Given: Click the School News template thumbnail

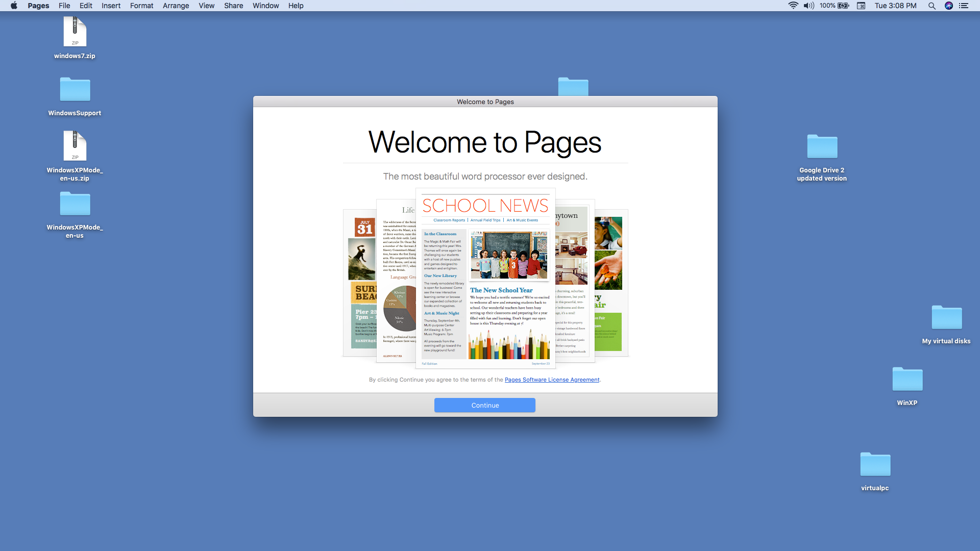Looking at the screenshot, I should (x=485, y=278).
